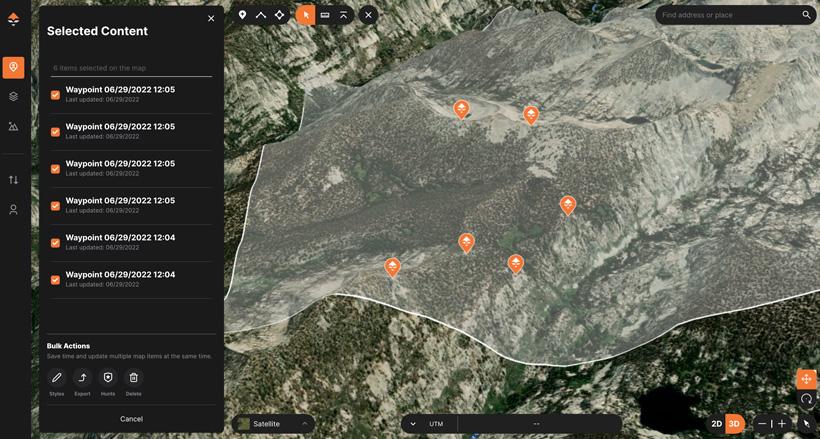Choose the draw line tool
820x439 pixels.
pos(261,15)
